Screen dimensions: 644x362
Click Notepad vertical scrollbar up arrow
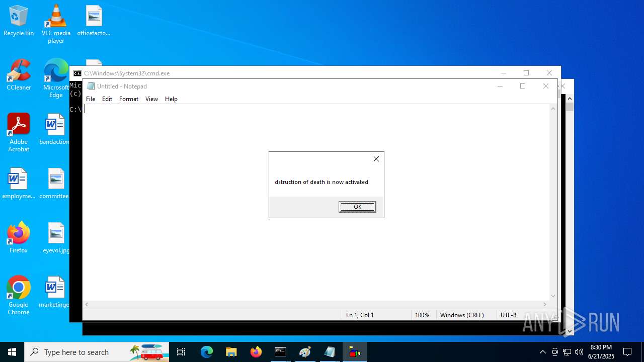(x=553, y=109)
